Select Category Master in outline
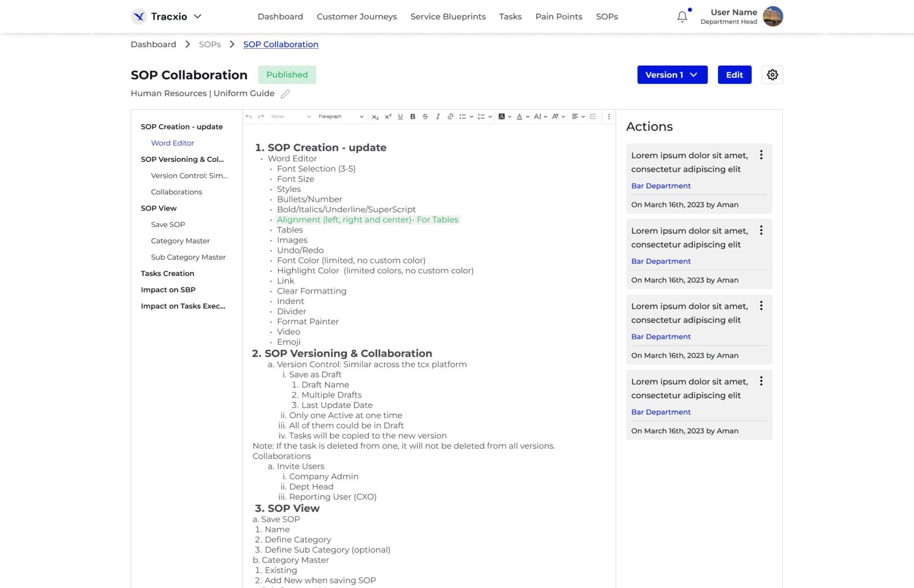This screenshot has width=914, height=588. point(180,241)
